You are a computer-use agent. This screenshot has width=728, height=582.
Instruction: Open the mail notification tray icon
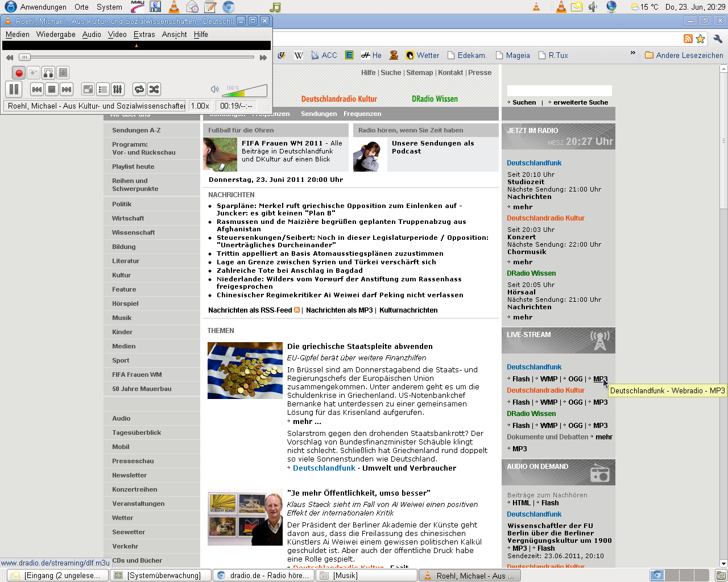point(577,7)
